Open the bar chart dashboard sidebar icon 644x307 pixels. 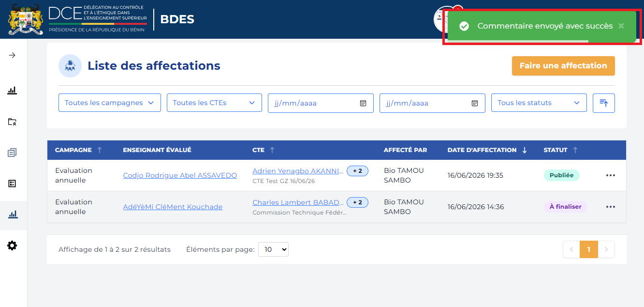point(12,90)
